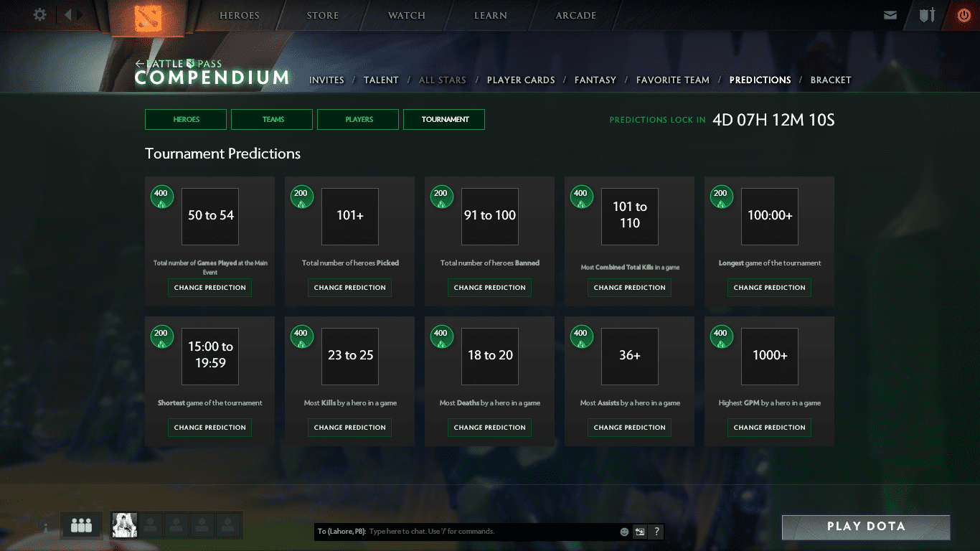Switch to the Heroes predictions category
980x551 pixels.
[x=186, y=119]
